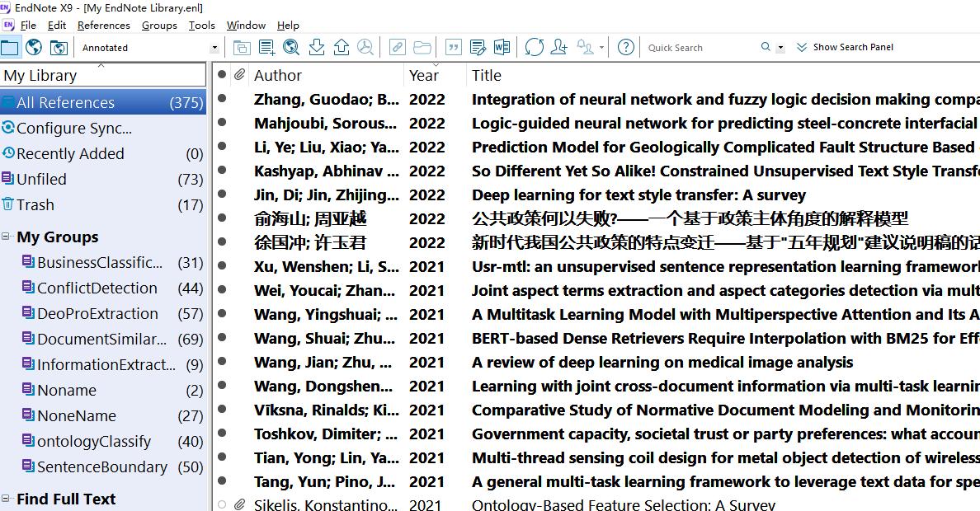
Task: Click the paperclip attachment column header
Action: point(239,75)
